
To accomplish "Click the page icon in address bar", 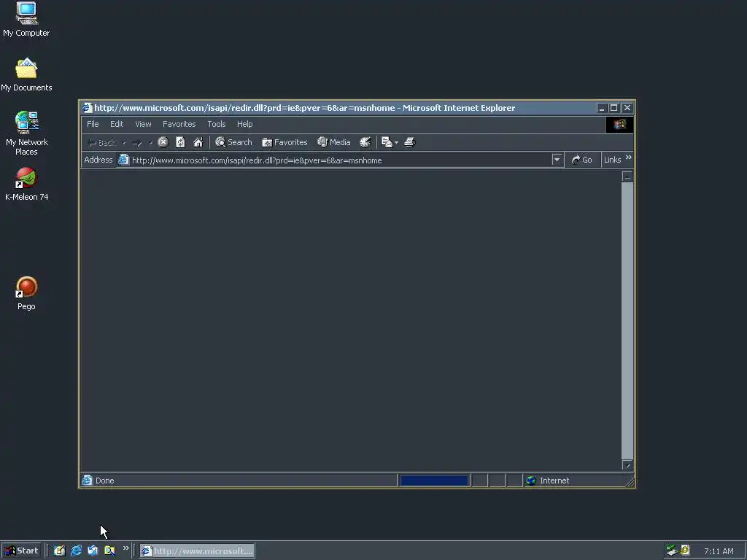I will coord(123,160).
